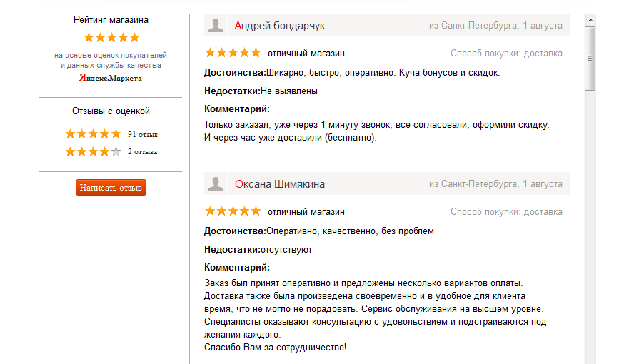Click отличный магазин label in Андрей's review
This screenshot has width=639, height=364.
(306, 54)
